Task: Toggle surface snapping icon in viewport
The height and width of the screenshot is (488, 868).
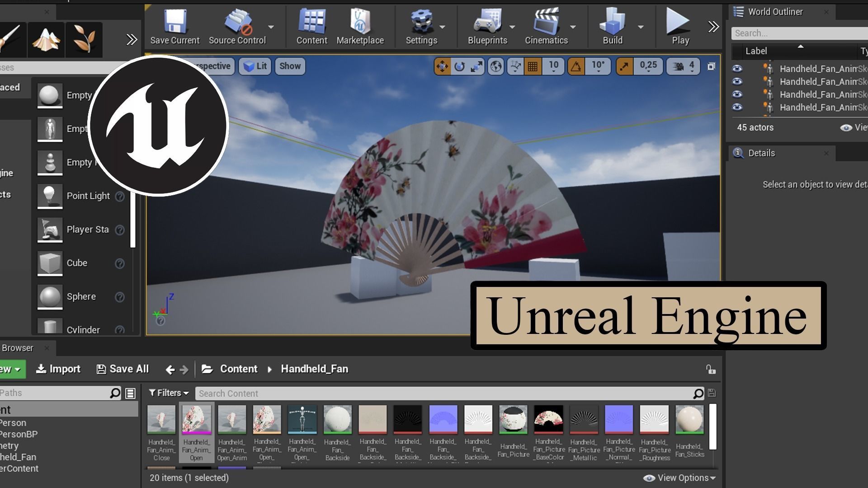Action: pos(515,66)
